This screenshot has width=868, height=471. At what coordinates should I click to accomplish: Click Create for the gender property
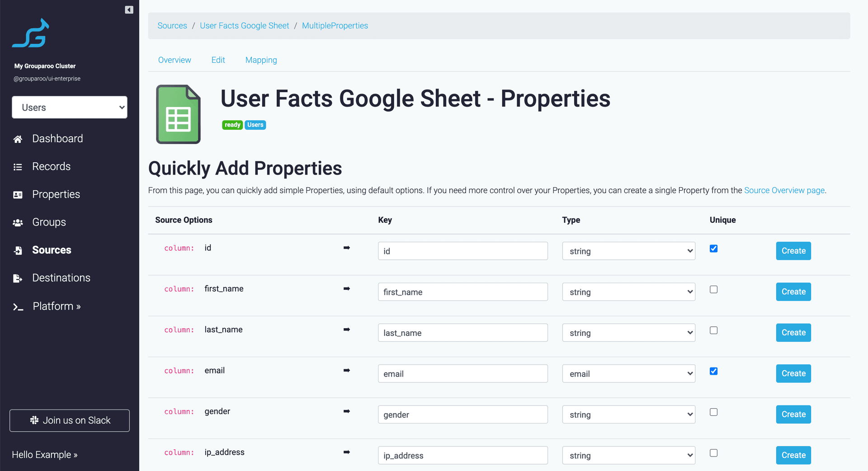793,414
